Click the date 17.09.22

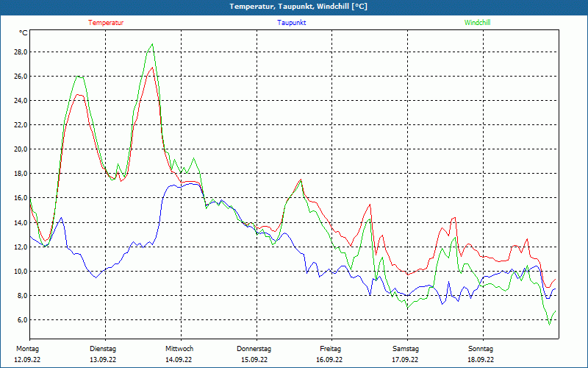tap(405, 360)
